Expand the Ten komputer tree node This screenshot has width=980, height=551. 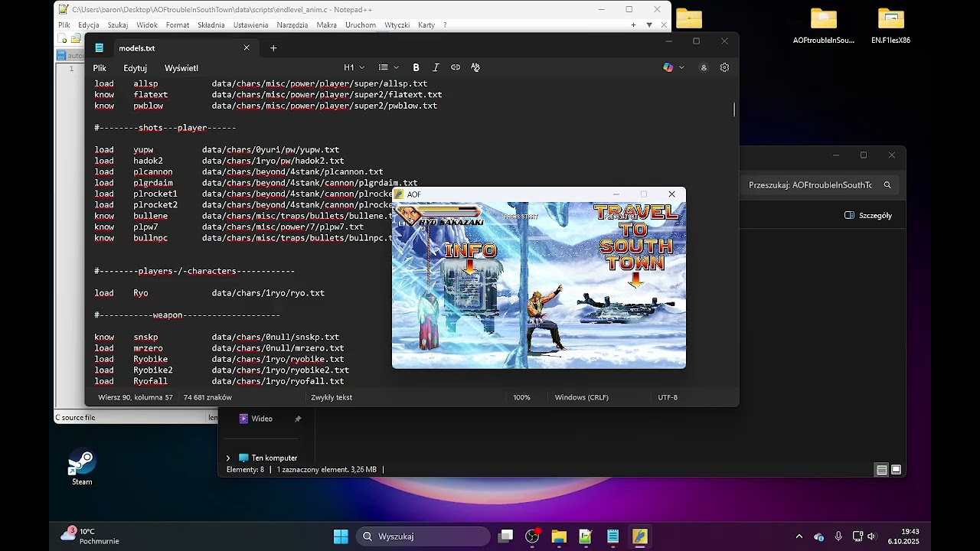point(228,458)
